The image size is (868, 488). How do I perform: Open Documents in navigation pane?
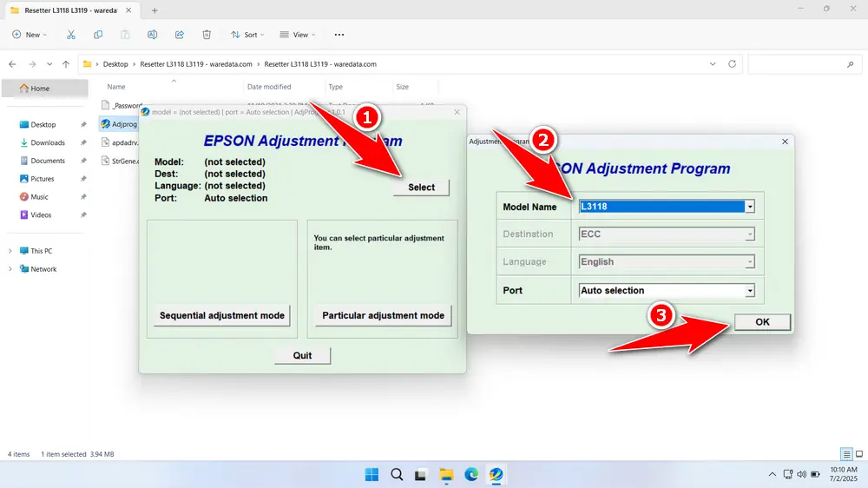(48, 161)
